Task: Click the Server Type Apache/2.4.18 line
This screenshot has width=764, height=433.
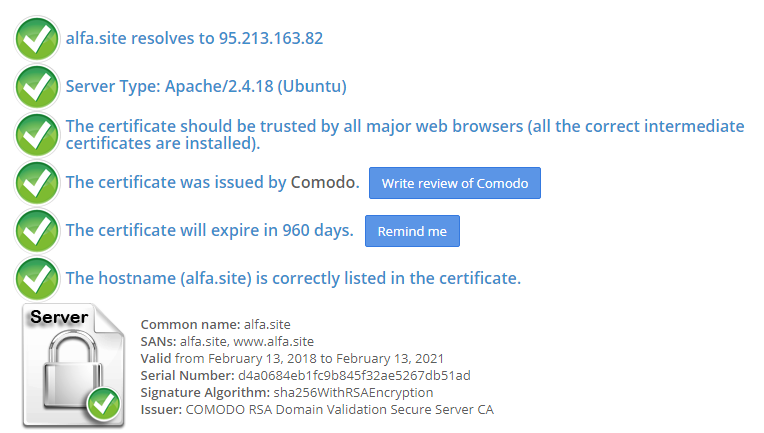Action: click(x=206, y=86)
